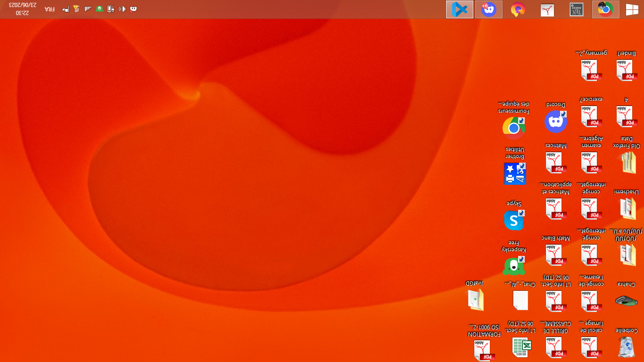Image resolution: width=644 pixels, height=362 pixels.
Task: Select the blank Chat_-_AI_... file
Action: coord(520,297)
